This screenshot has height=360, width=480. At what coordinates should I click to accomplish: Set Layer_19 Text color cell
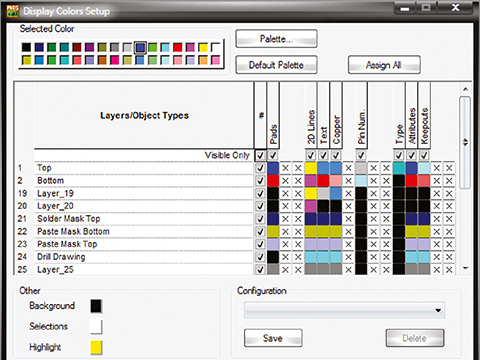323,193
